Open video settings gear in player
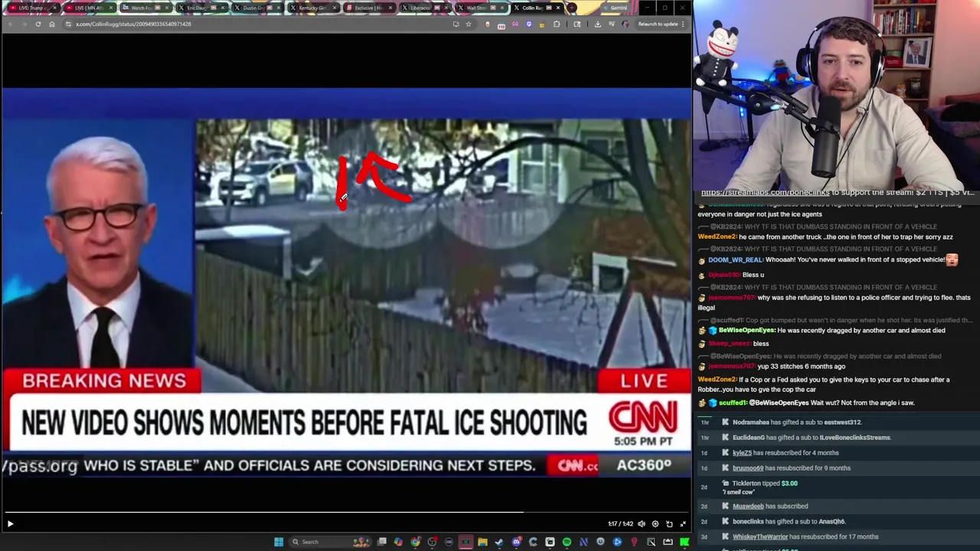This screenshot has width=980, height=551. [x=655, y=524]
